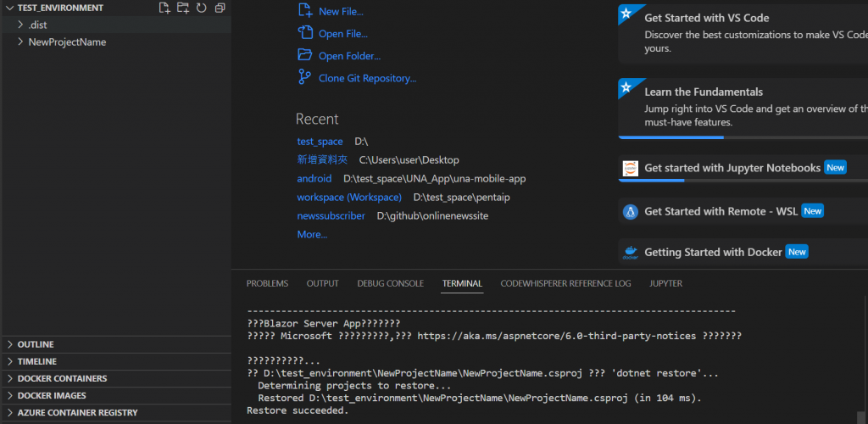Collapse all folders using the collapse icon

tap(220, 8)
